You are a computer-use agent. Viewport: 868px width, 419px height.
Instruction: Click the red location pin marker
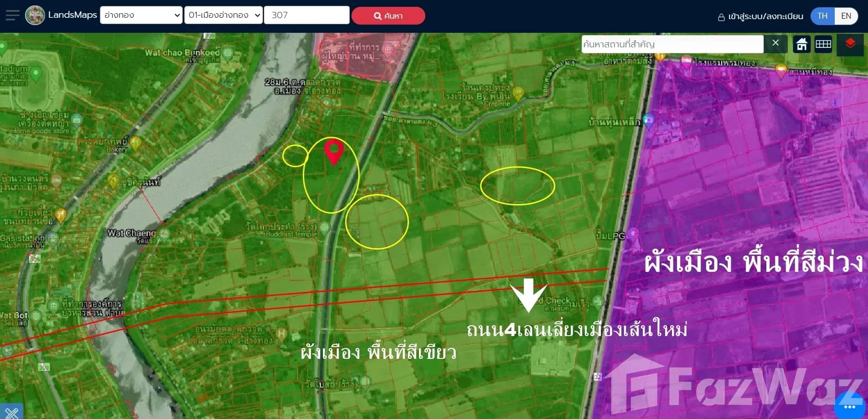click(x=334, y=151)
